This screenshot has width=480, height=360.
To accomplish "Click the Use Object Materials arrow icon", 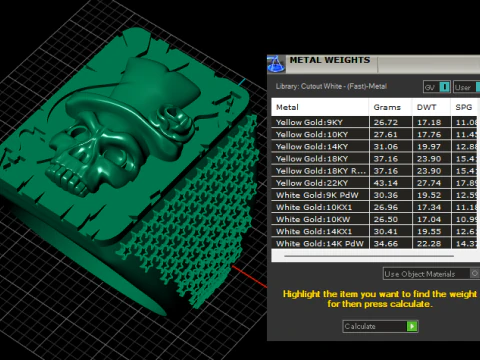I will (475, 273).
